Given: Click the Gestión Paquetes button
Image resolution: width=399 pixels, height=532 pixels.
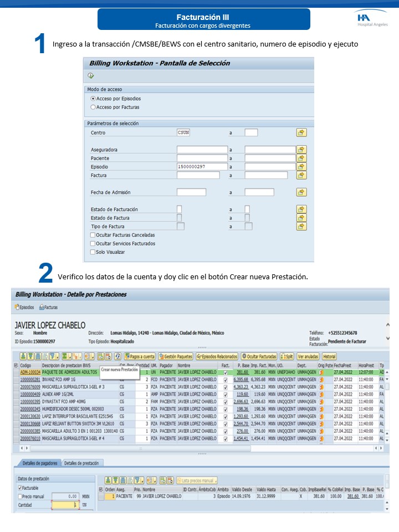Looking at the screenshot, I should (175, 356).
